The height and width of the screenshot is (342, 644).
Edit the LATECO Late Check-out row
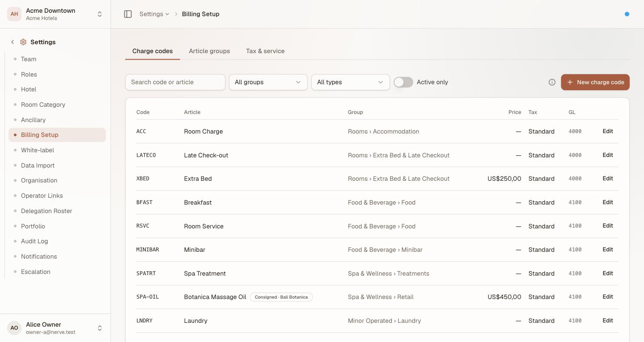pos(608,155)
